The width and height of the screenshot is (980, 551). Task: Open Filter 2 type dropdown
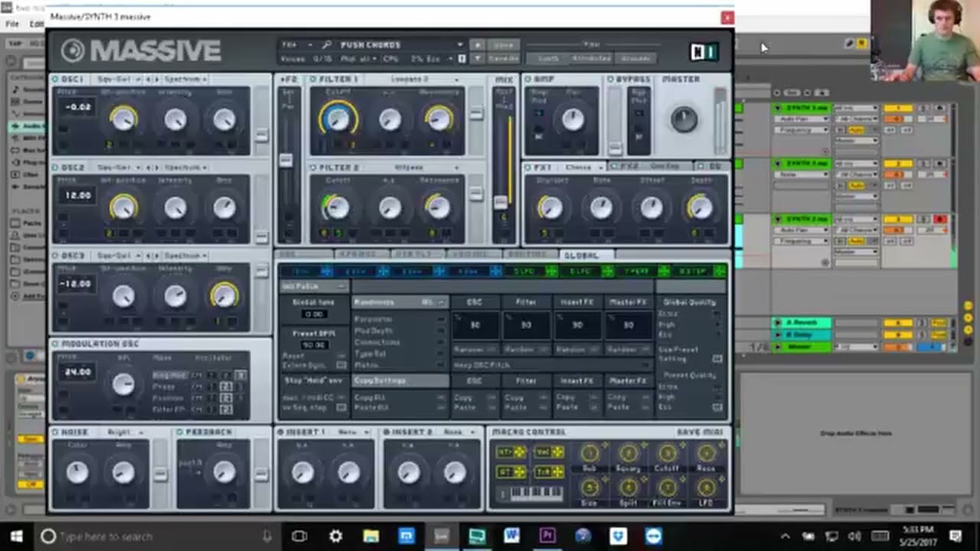coord(413,168)
